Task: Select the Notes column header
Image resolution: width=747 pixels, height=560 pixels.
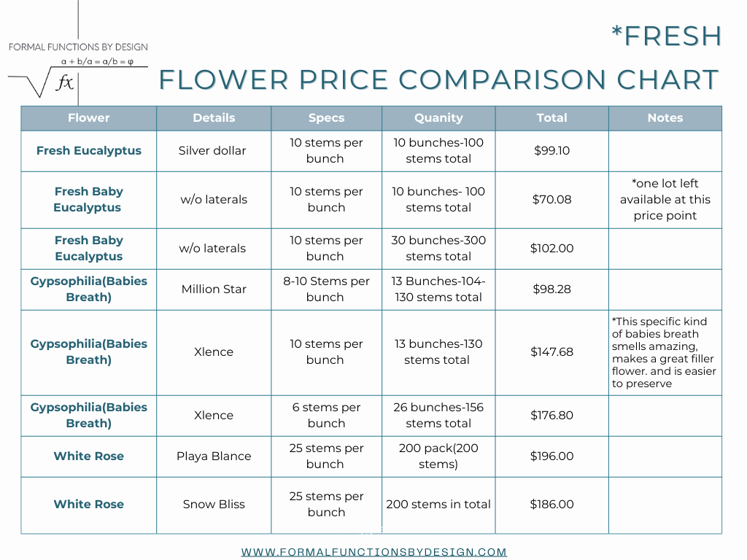Action: pyautogui.click(x=665, y=118)
